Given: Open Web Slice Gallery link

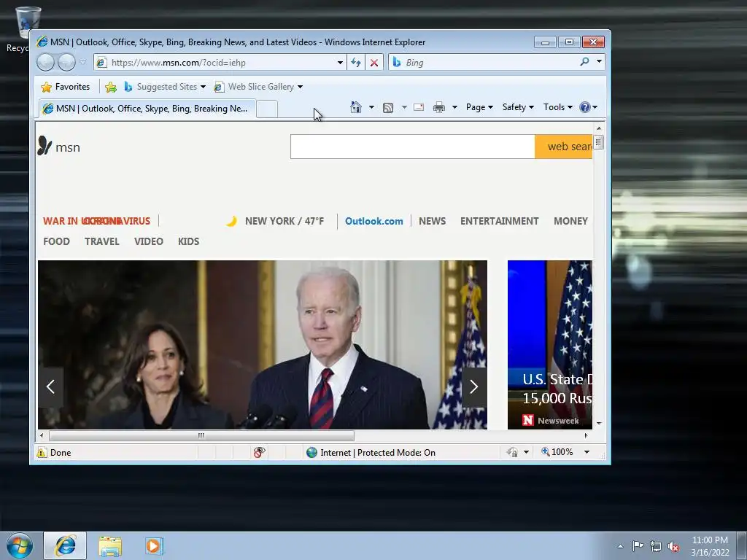Looking at the screenshot, I should point(259,87).
